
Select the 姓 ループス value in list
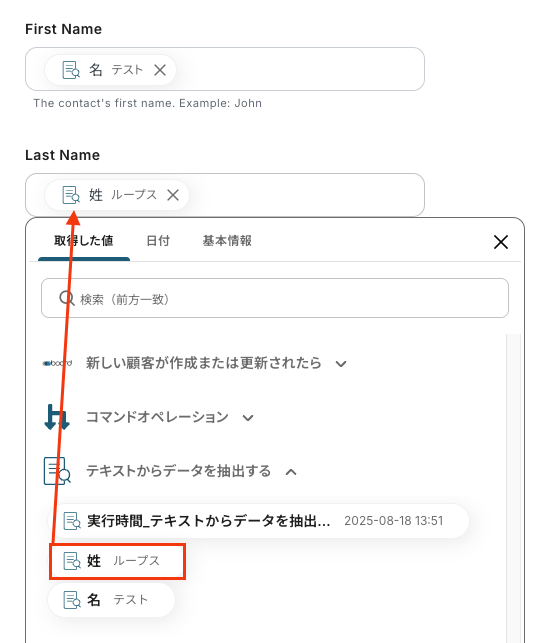point(118,561)
